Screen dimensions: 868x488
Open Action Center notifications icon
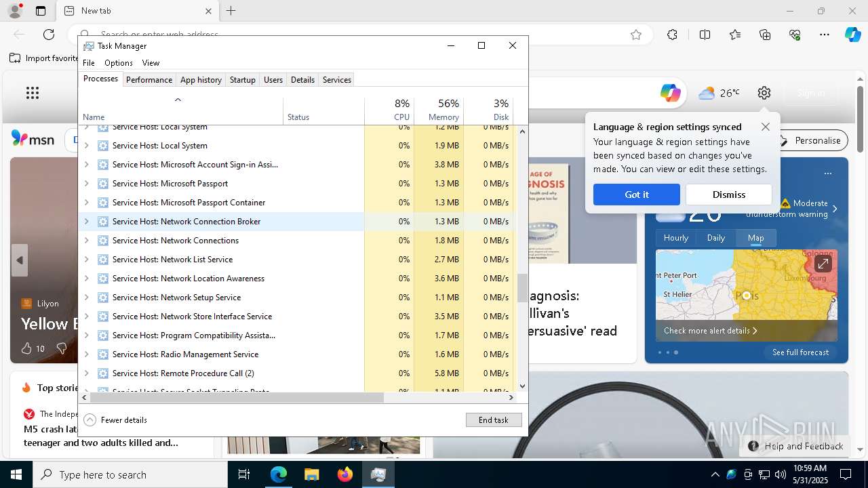pos(846,474)
